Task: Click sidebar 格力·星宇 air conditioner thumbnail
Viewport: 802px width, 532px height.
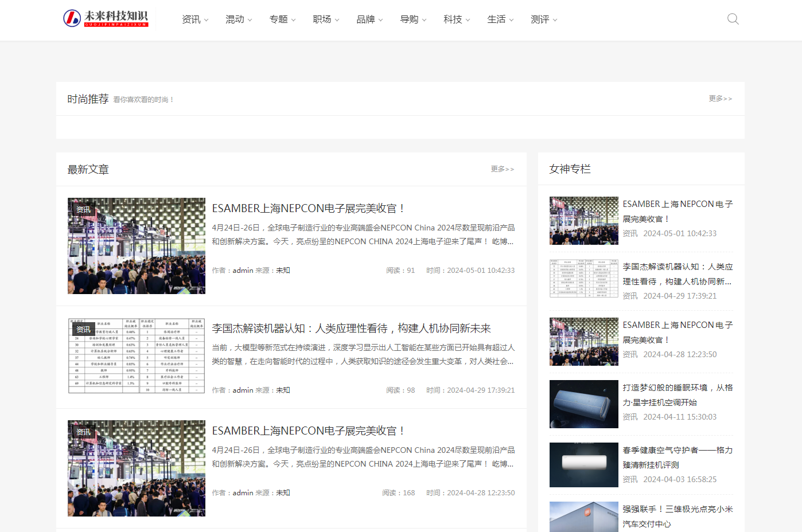Action: (584, 404)
